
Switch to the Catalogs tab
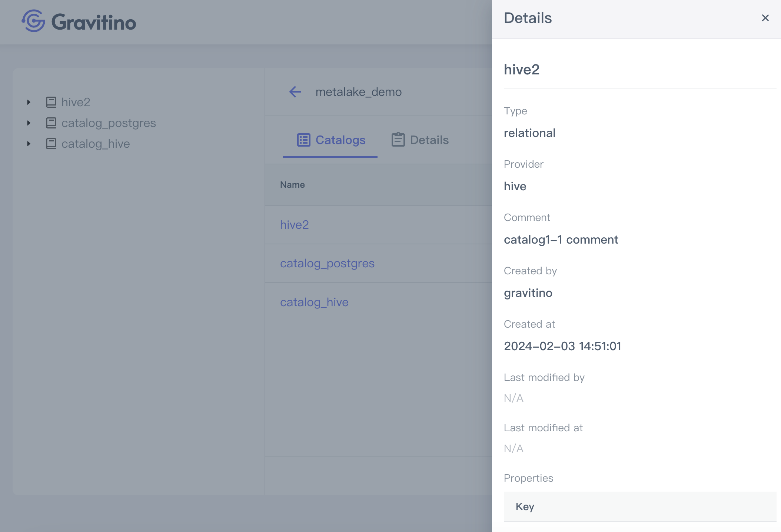340,140
